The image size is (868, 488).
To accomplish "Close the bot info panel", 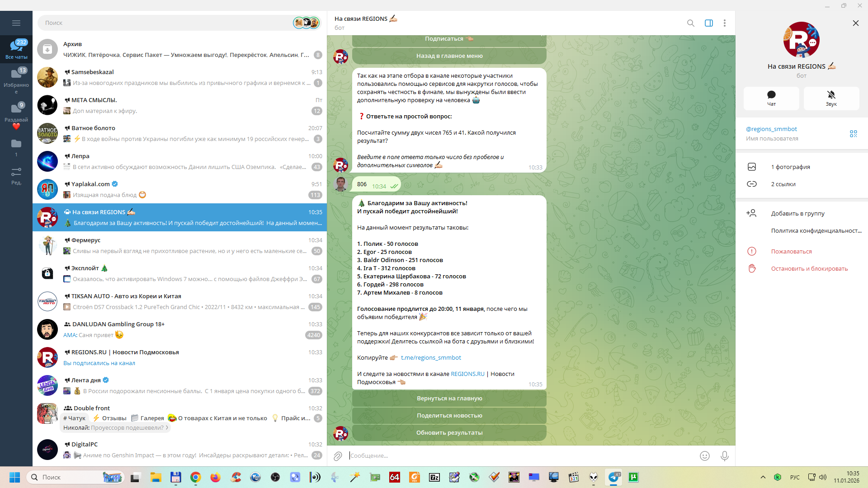I will [855, 23].
